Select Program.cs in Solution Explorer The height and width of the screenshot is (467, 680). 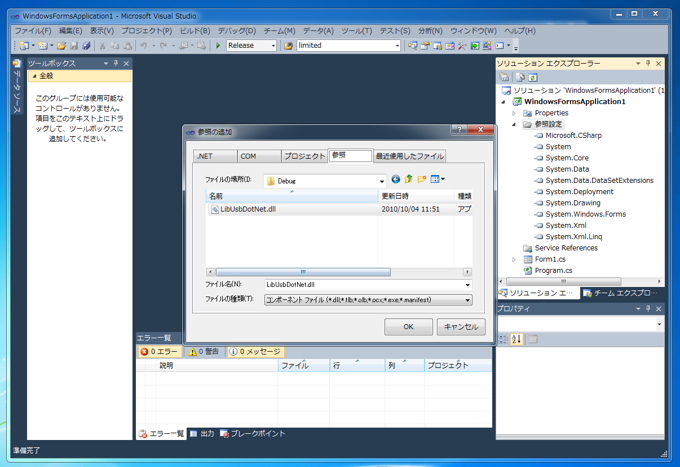coord(553,271)
